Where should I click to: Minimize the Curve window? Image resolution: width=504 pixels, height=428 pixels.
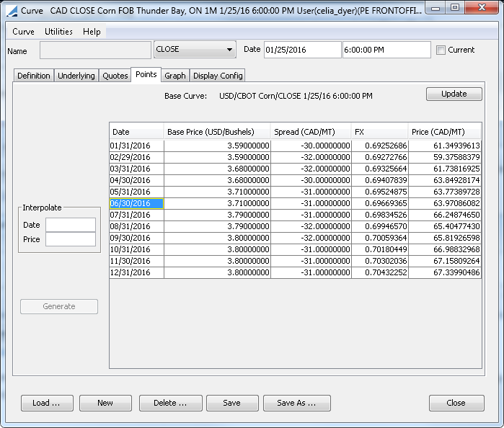(x=436, y=8)
